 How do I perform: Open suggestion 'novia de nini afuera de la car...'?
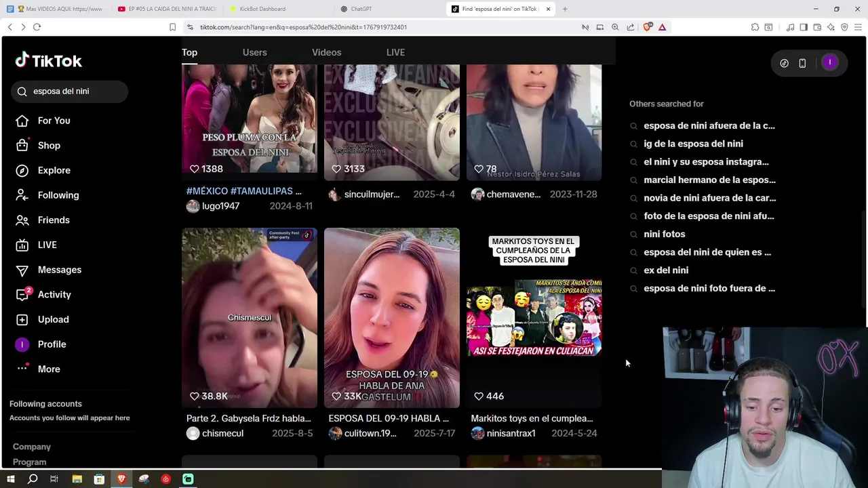click(x=710, y=198)
